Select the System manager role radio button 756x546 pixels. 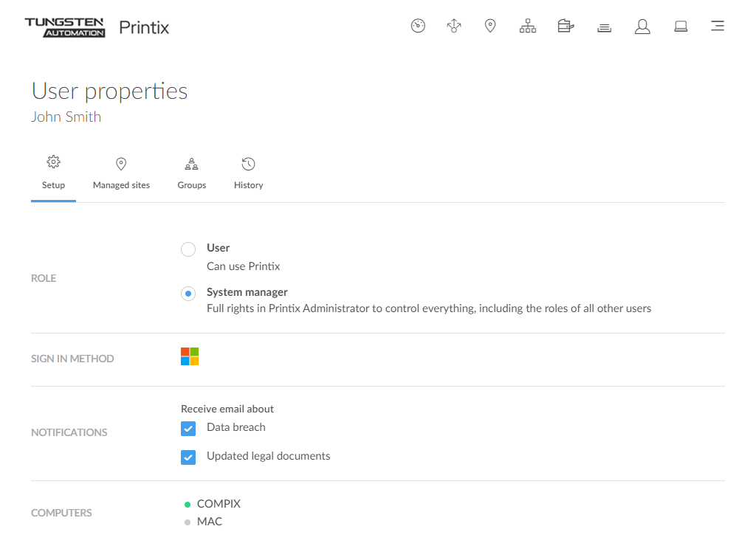tap(188, 294)
